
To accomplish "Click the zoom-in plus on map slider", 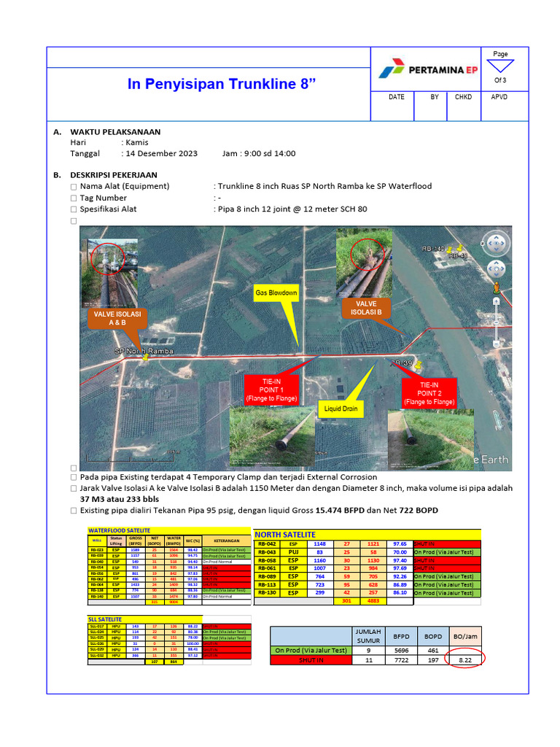I will coord(496,301).
